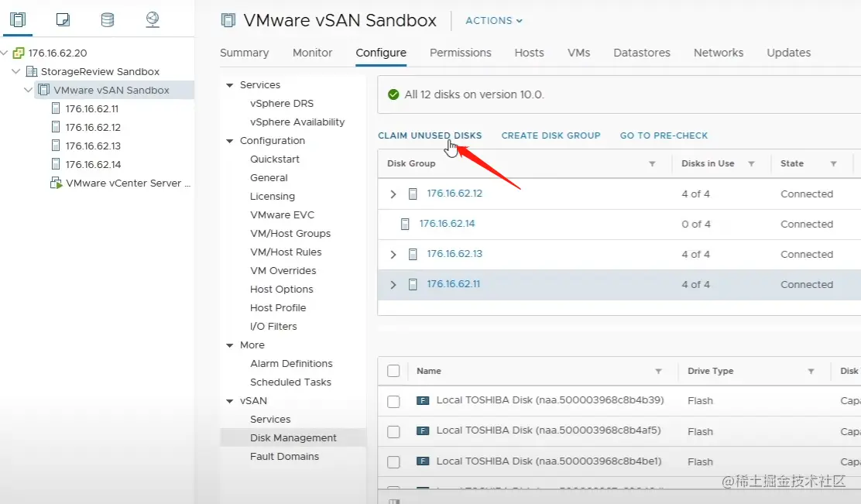Check the box for disk naa.500003968c8b4b39
This screenshot has width=861, height=504.
[x=393, y=401]
